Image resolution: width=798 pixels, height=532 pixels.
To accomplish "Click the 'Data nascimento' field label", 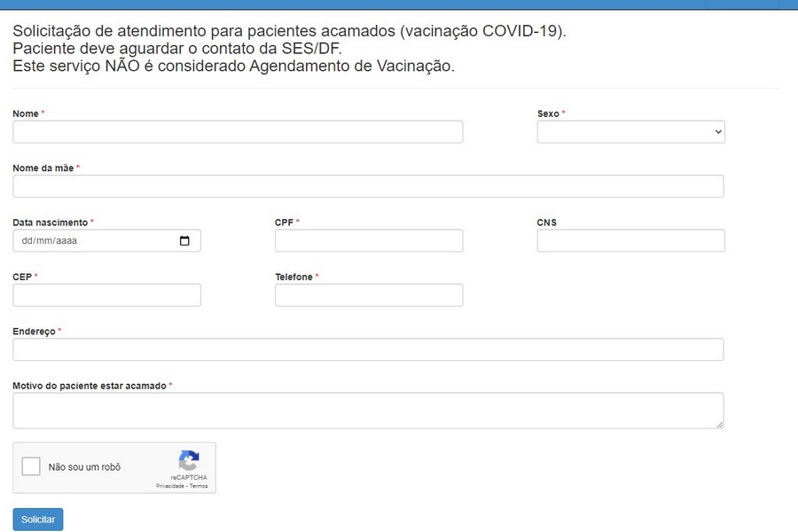I will click(50, 223).
